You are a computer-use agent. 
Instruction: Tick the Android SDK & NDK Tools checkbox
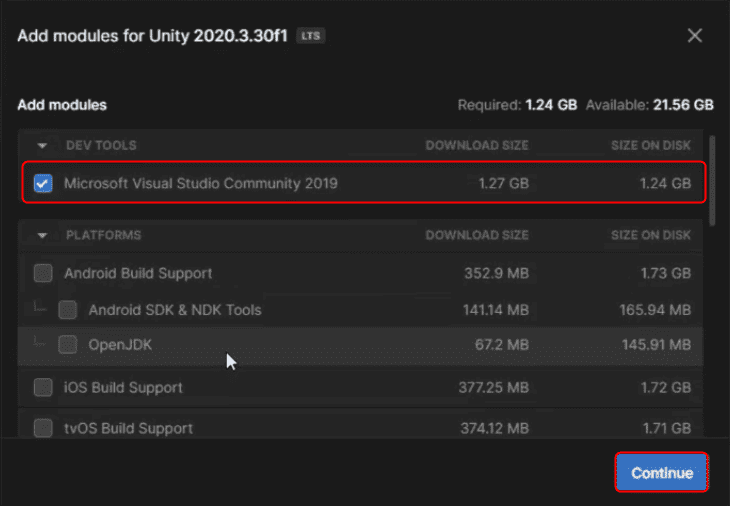click(x=68, y=310)
